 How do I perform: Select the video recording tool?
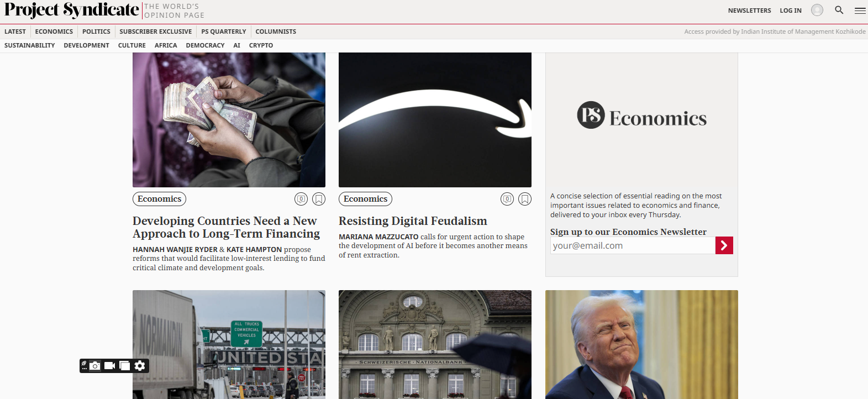[x=110, y=366]
